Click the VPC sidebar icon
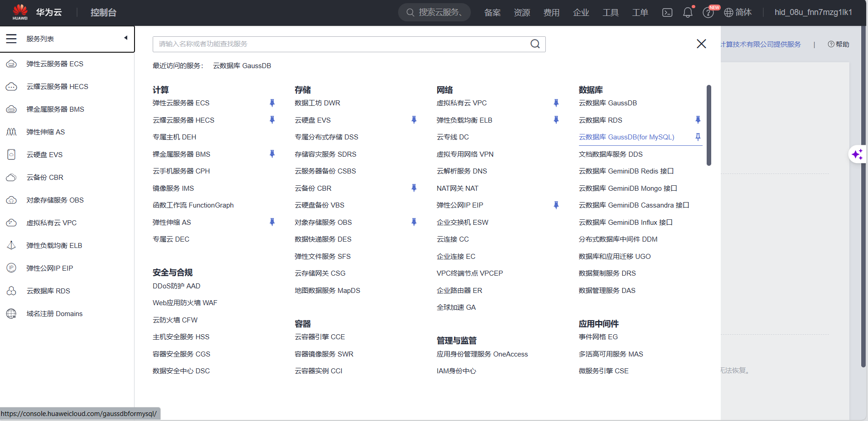Image resolution: width=868 pixels, height=421 pixels. click(11, 223)
